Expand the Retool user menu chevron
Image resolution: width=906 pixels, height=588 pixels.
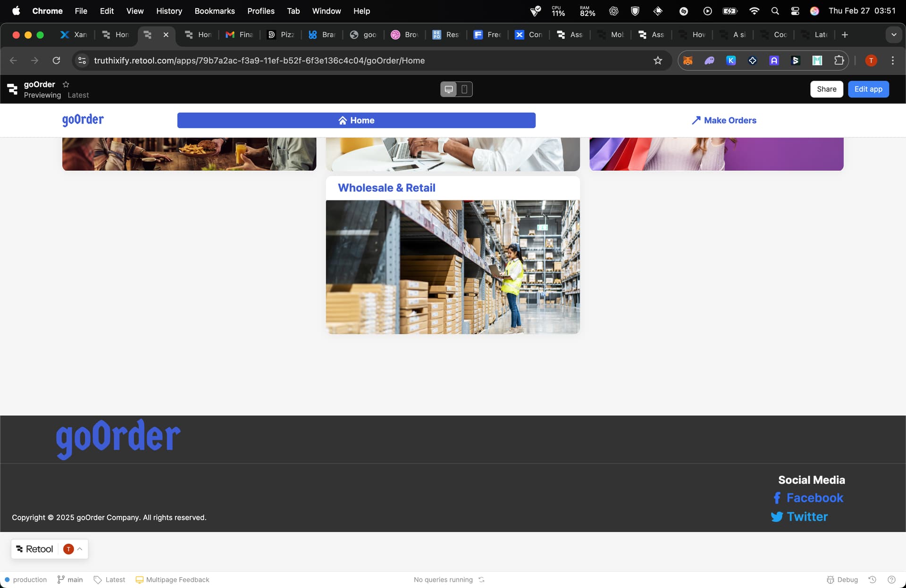(x=80, y=549)
